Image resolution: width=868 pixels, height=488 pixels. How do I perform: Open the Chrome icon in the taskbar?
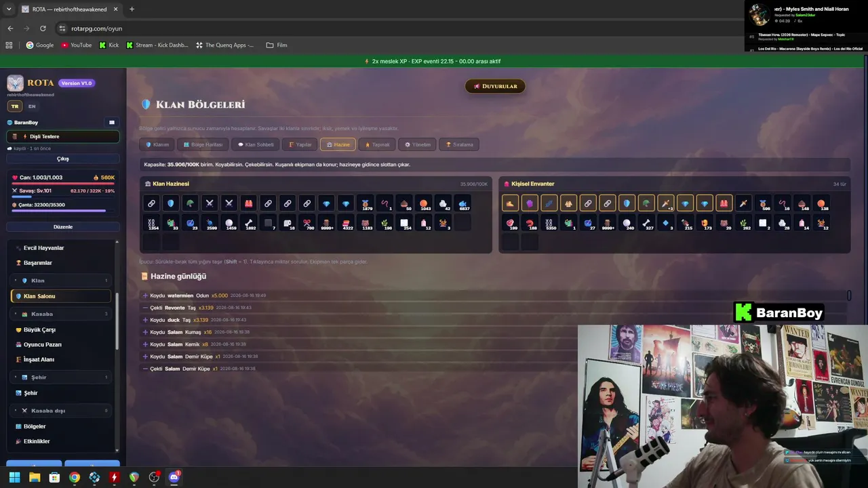click(75, 477)
